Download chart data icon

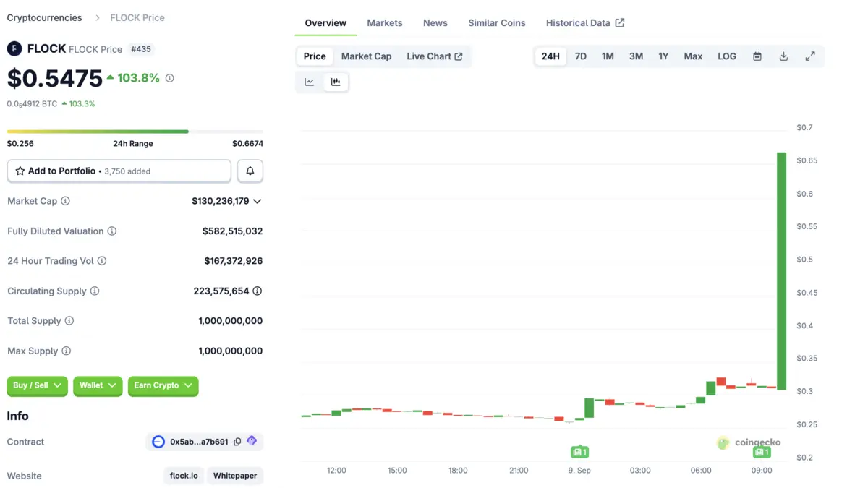point(783,56)
